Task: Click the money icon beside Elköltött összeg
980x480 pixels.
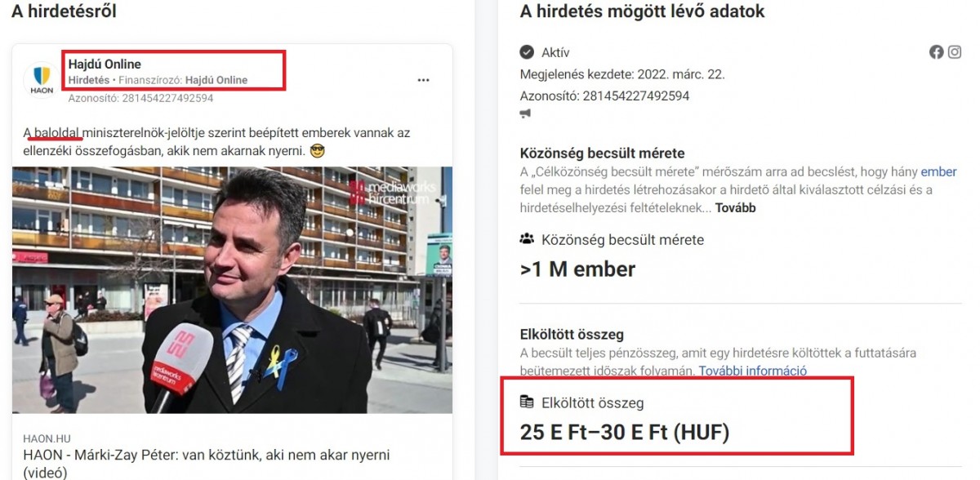Action: pos(527,402)
